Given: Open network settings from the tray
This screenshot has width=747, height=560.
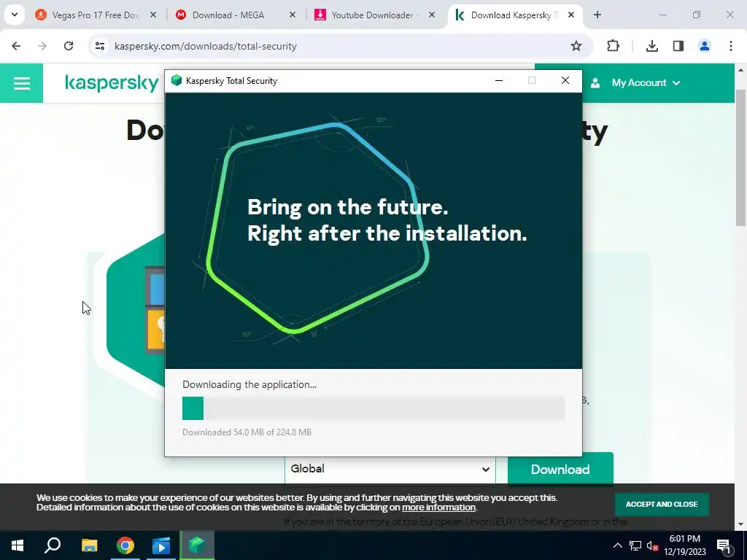Looking at the screenshot, I should click(x=635, y=545).
